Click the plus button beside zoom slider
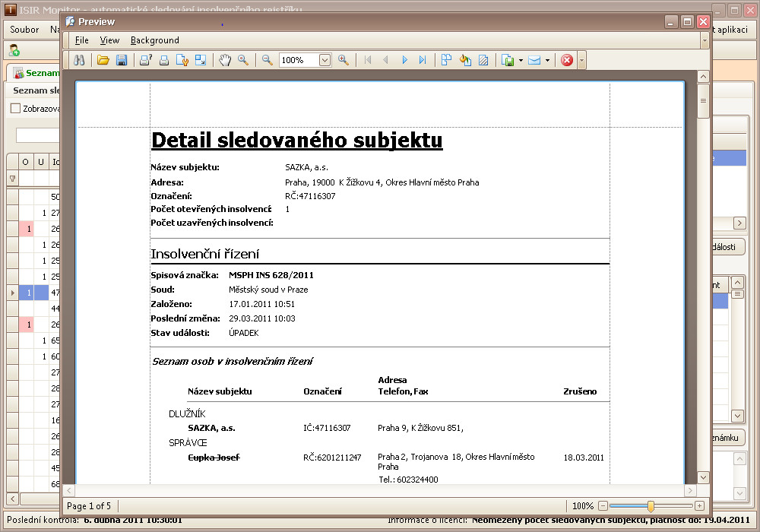 pyautogui.click(x=699, y=505)
